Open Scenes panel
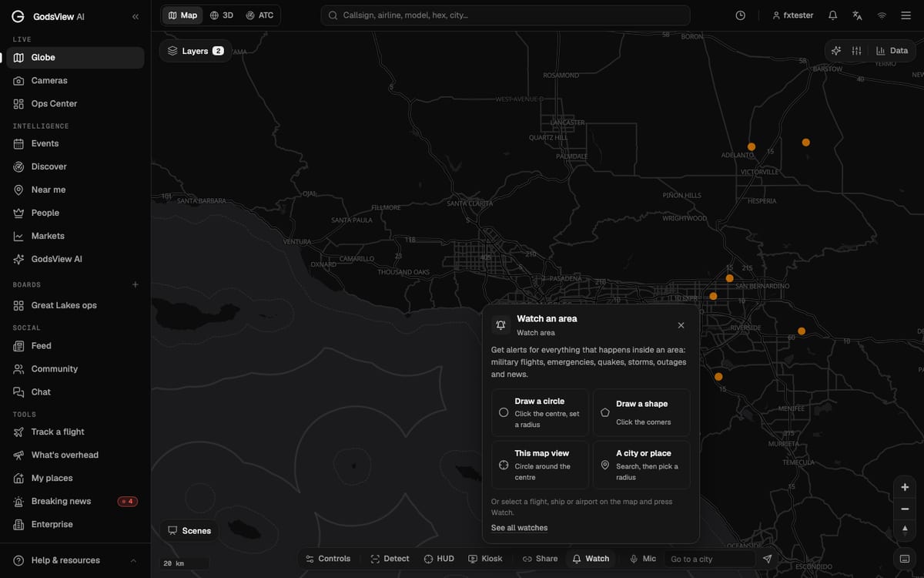This screenshot has width=924, height=578. pos(189,531)
